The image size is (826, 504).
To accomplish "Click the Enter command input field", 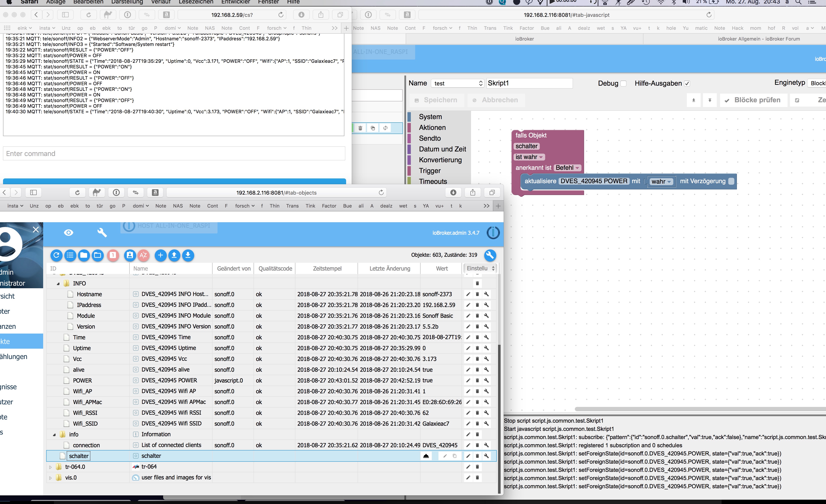I will click(x=174, y=153).
